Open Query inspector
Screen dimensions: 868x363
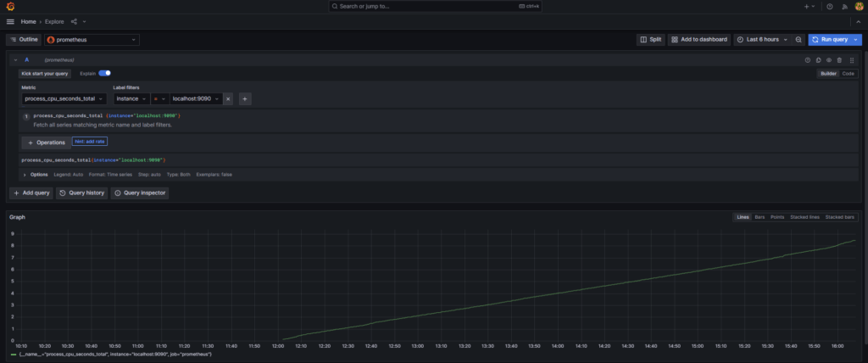coord(140,193)
